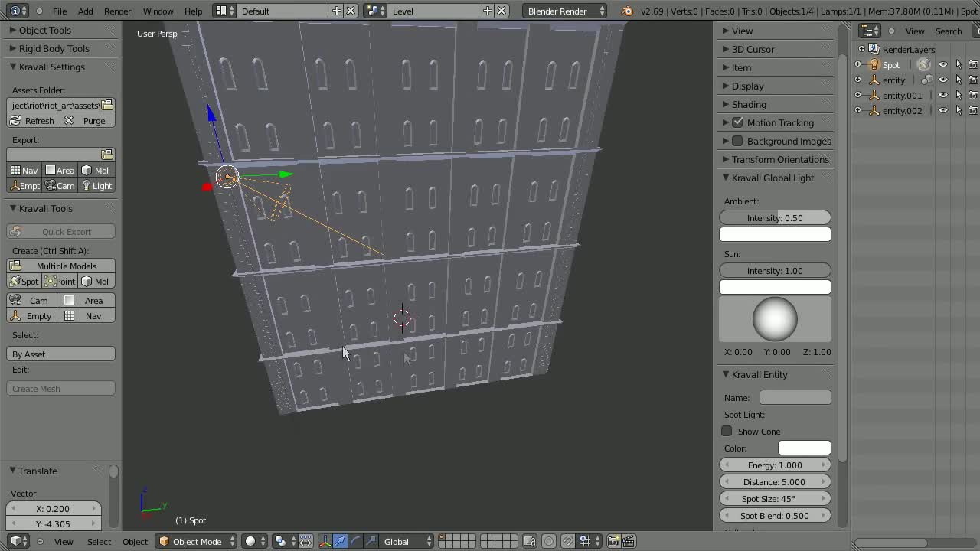The height and width of the screenshot is (551, 980).
Task: Select the 3D manipulator translate arrow icon
Action: (x=339, y=541)
